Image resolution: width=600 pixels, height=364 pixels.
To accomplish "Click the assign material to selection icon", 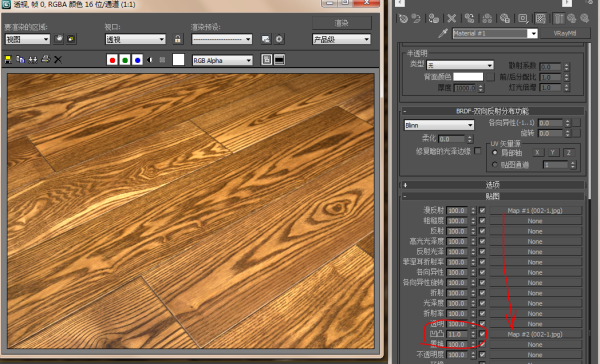I will pyautogui.click(x=434, y=18).
